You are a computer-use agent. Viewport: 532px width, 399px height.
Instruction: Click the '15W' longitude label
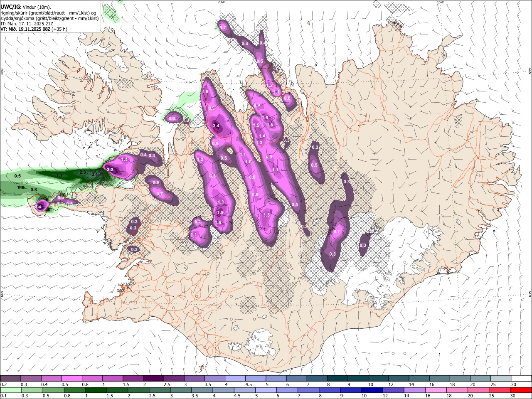click(x=440, y=2)
